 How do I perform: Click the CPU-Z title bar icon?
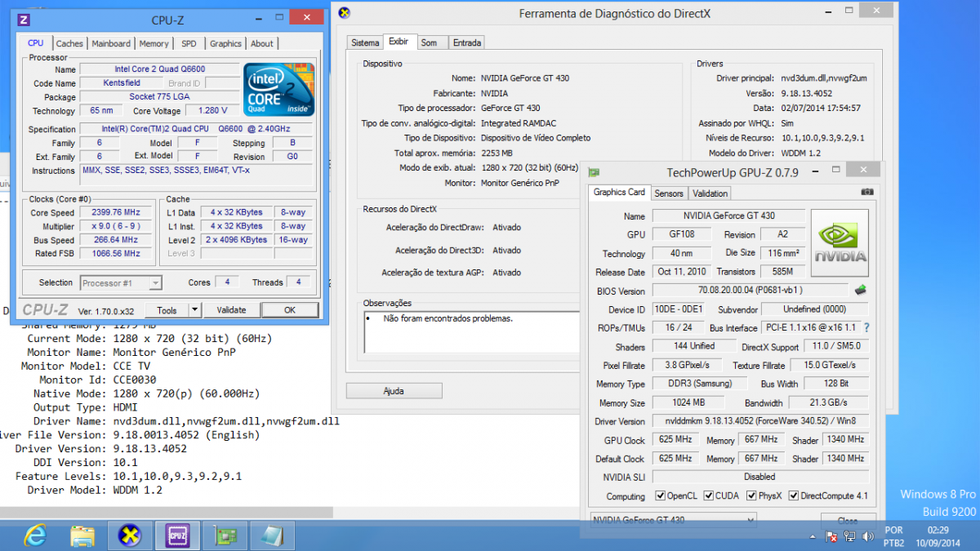[x=24, y=20]
